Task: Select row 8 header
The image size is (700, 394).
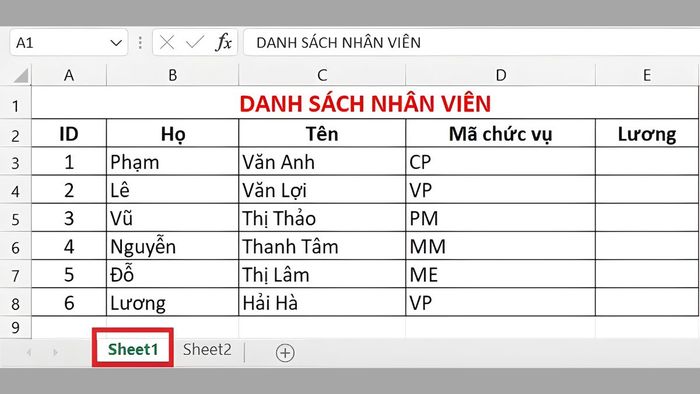Action: 16,303
